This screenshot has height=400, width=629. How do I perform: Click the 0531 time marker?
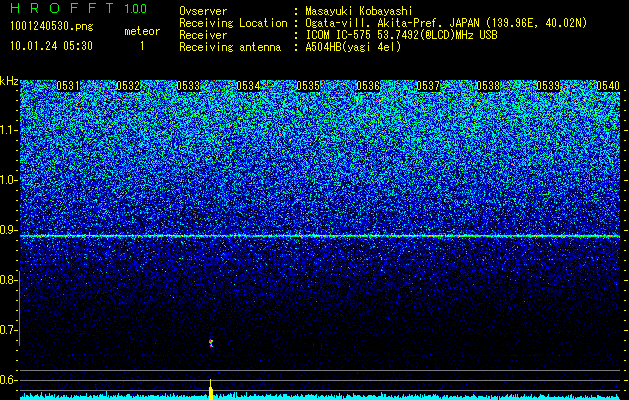(x=68, y=86)
